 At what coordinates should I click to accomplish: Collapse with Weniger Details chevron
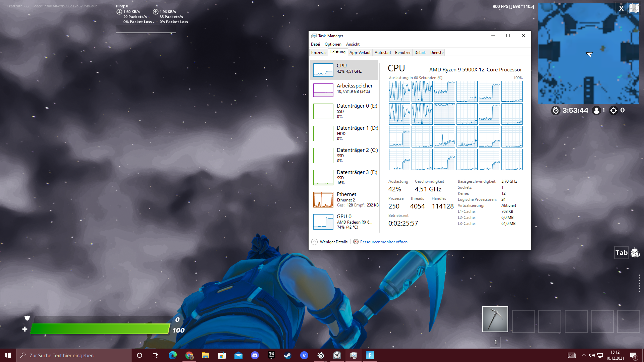pyautogui.click(x=314, y=242)
